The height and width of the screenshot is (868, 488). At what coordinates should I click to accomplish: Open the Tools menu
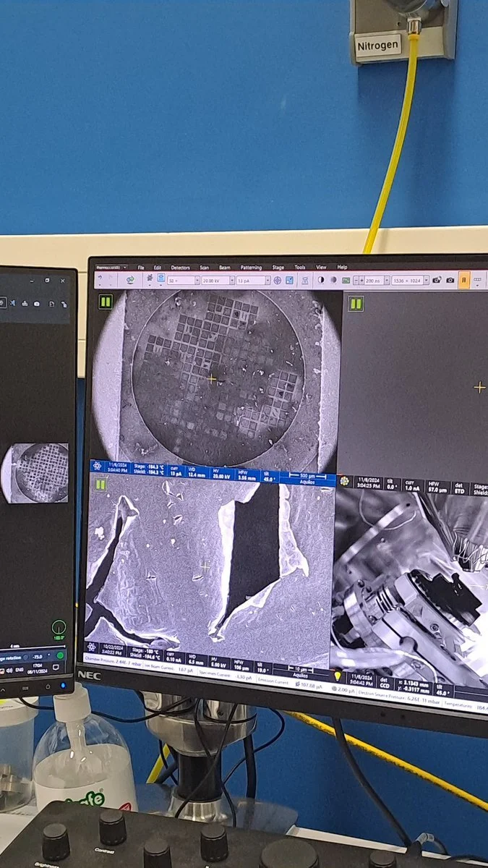[x=299, y=267]
